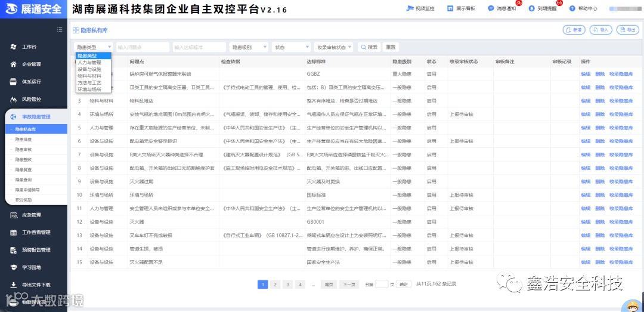Focus the 输入达标标准 input field
Image resolution: width=644 pixels, height=312 pixels.
pos(199,47)
